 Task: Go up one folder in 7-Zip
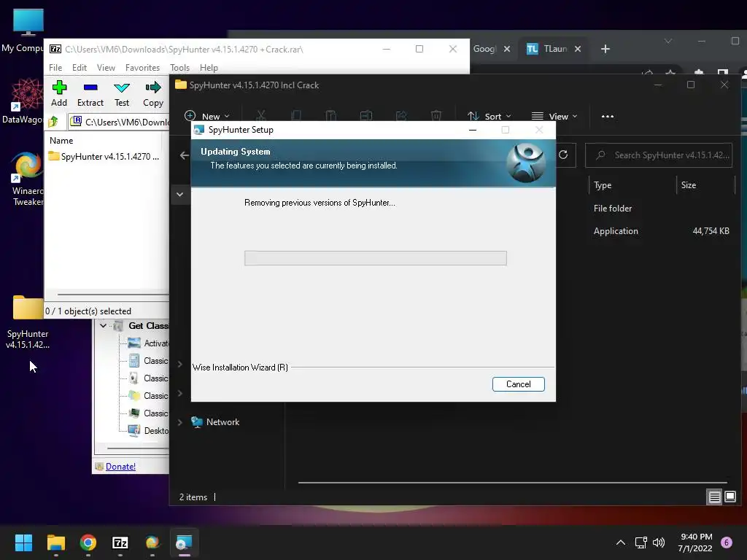[53, 122]
